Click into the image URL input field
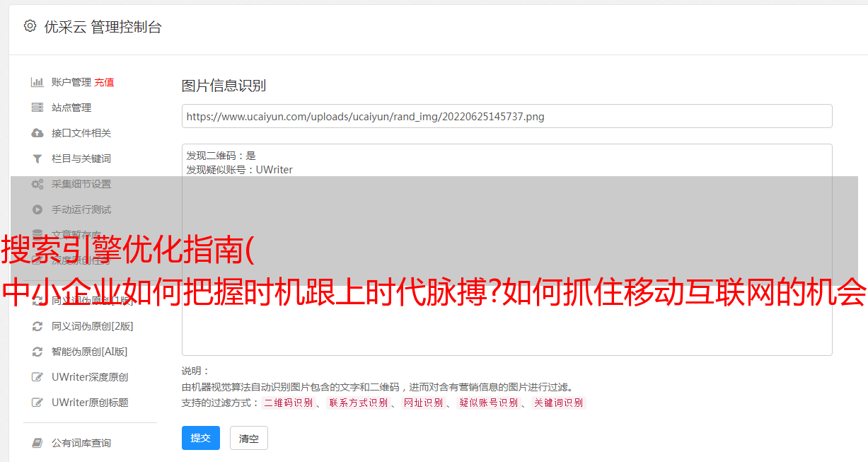Screen dimensions: 868x462 click(507, 116)
